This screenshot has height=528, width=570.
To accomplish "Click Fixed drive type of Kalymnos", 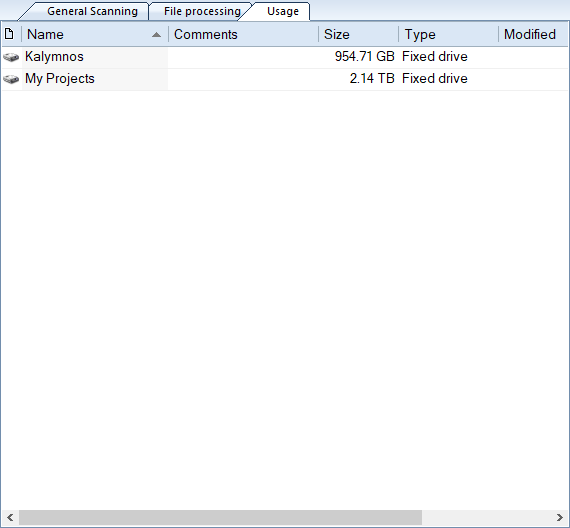I will coord(435,56).
